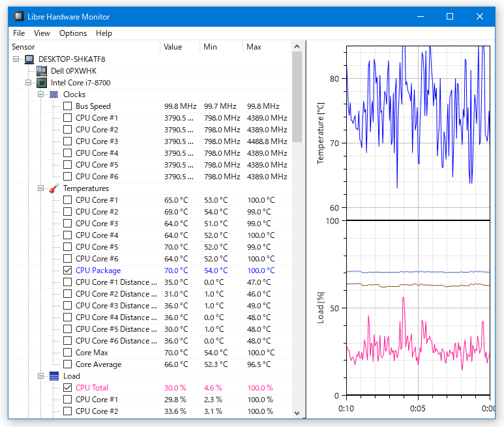Click the 4488.8 MHz max value
The width and height of the screenshot is (504, 427).
[x=267, y=141]
